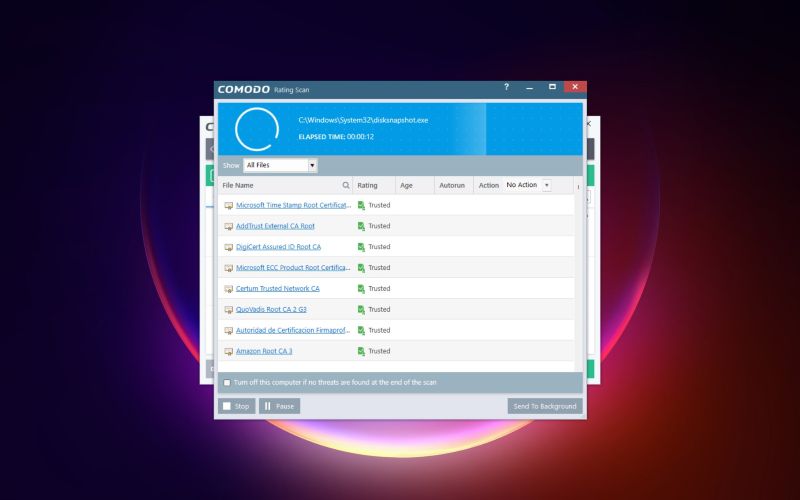This screenshot has width=800, height=500.
Task: Open QuoVadis Root CA 2 G3 link
Action: (271, 310)
